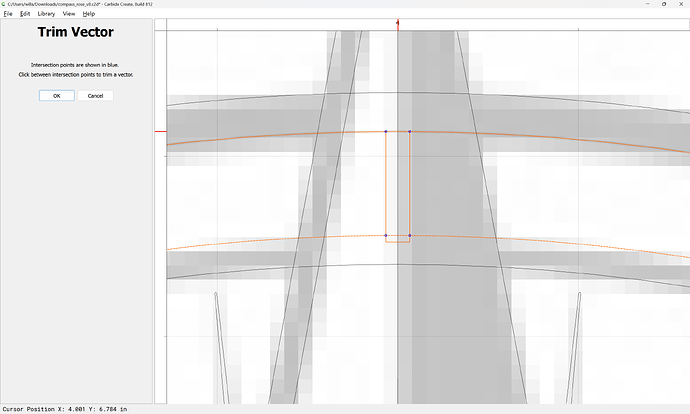The width and height of the screenshot is (690, 414).
Task: Trim the left vertical edge of orange rectangle
Action: 386,185
